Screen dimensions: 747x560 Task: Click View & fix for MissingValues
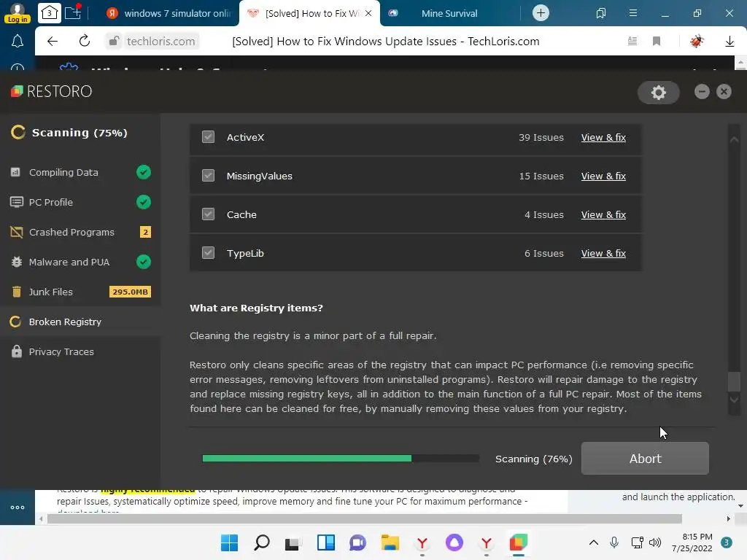(603, 176)
